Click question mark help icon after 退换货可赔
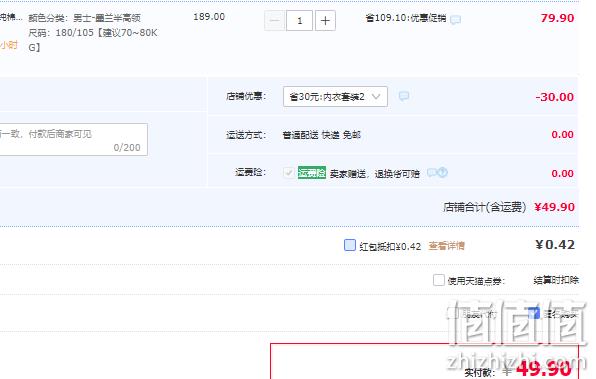The width and height of the screenshot is (596, 379). click(x=442, y=173)
